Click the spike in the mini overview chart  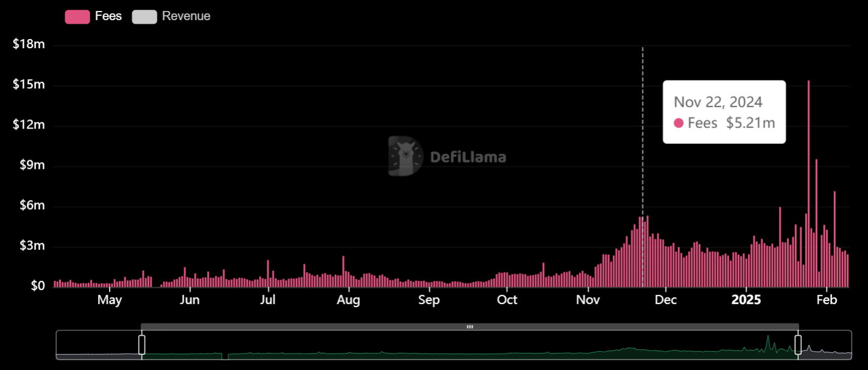[x=767, y=342]
